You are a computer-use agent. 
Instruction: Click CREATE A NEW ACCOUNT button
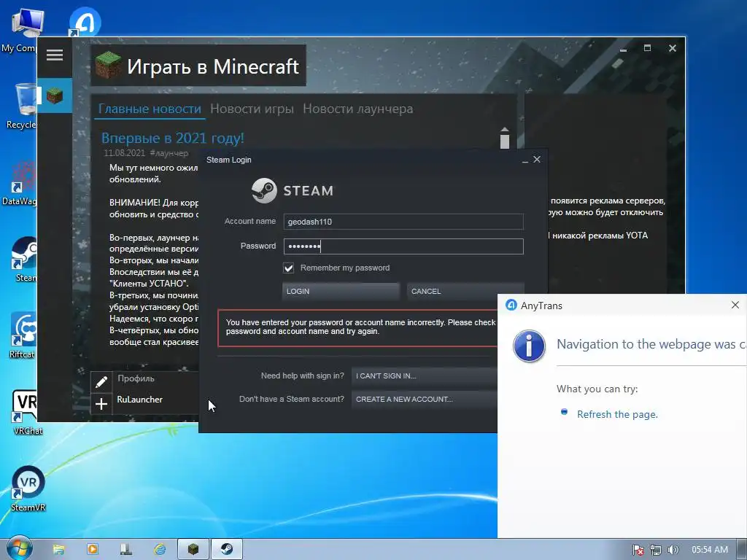[425, 399]
